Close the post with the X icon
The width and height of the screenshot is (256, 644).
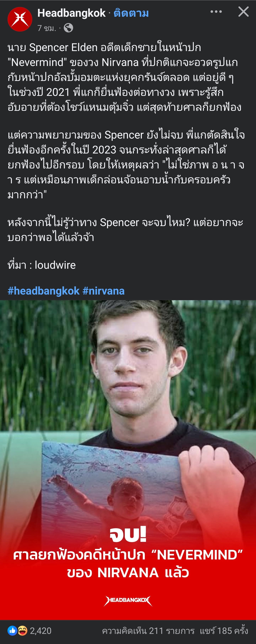244,12
